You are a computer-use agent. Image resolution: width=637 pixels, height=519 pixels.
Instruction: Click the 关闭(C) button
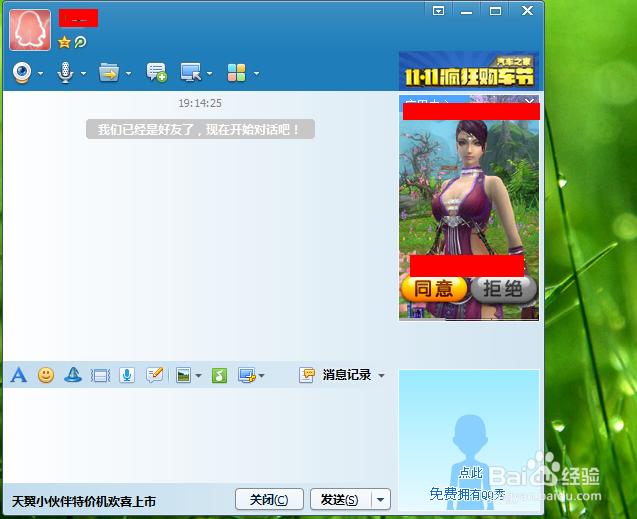click(x=269, y=499)
